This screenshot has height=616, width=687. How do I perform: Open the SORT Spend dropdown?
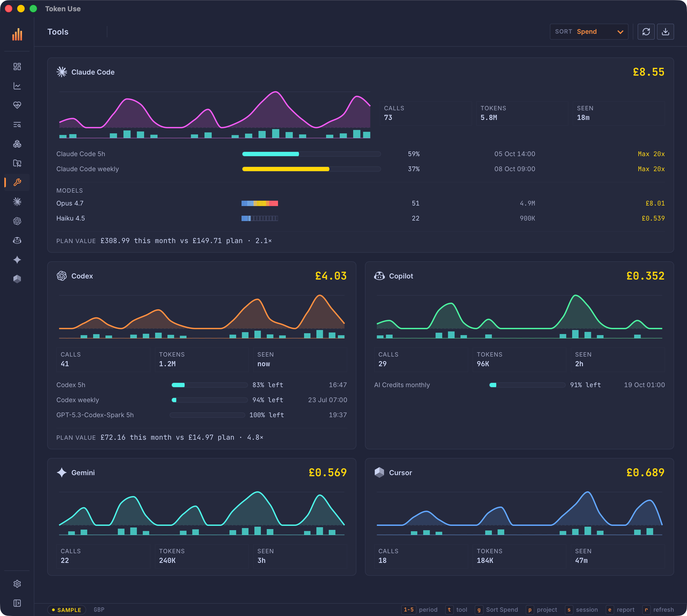click(x=589, y=31)
